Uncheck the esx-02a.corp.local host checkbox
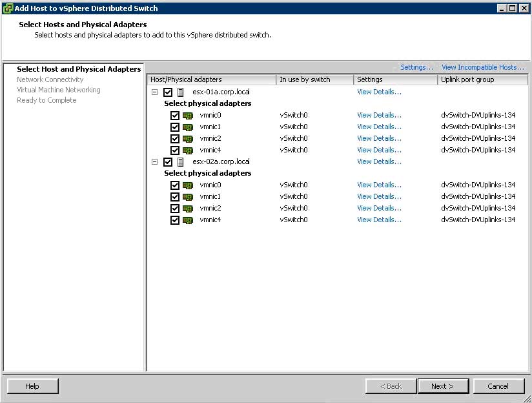 [x=168, y=162]
